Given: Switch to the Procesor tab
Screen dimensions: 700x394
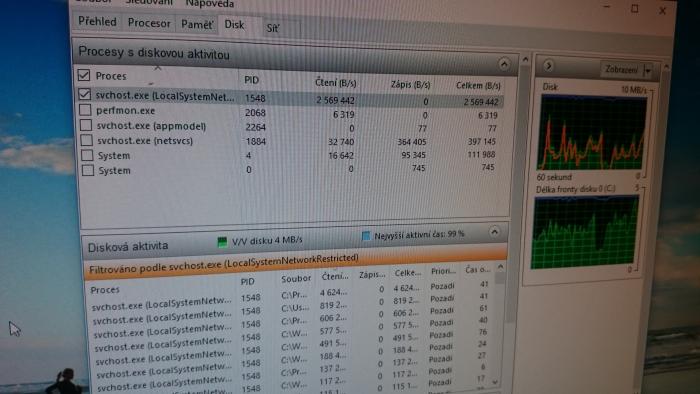Looking at the screenshot, I should click(149, 23).
